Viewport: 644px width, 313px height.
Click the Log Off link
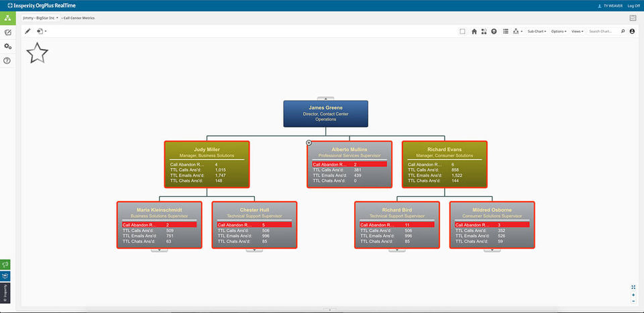(x=634, y=6)
